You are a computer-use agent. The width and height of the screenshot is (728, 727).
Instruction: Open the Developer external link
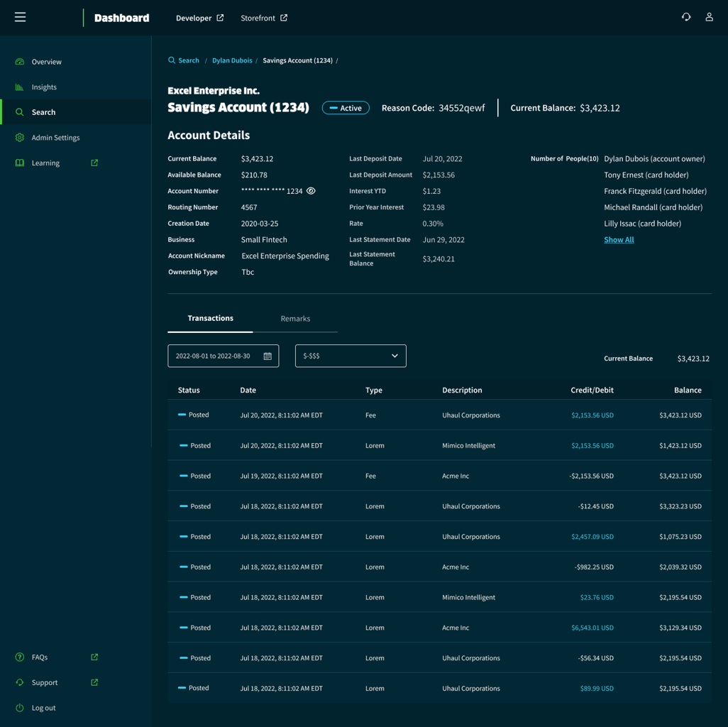click(199, 18)
